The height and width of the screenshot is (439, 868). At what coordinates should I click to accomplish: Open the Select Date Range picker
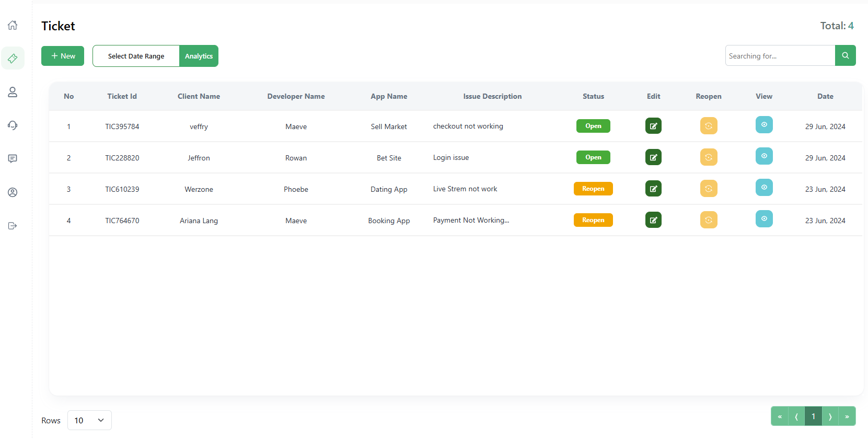pos(136,56)
